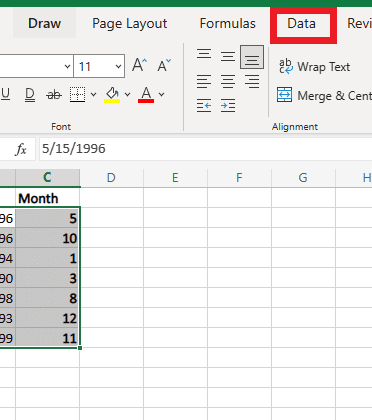Click the fx Insert Function icon
This screenshot has width=372, height=420.
click(x=21, y=149)
